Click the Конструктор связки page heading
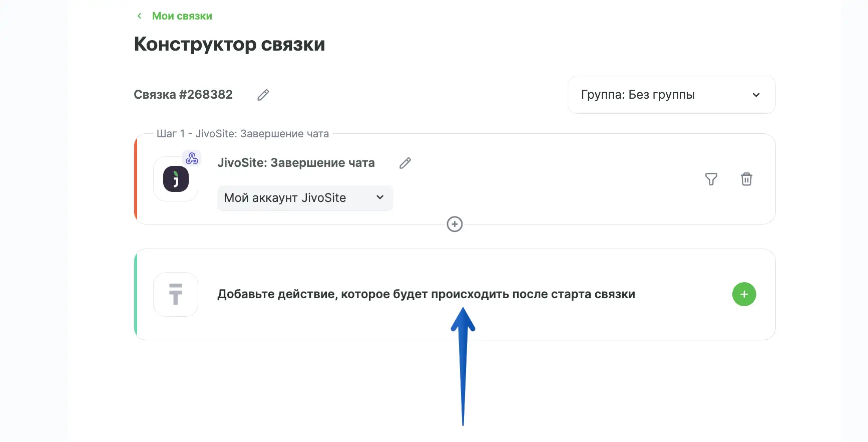Screen dimensions: 868x442 (229, 44)
